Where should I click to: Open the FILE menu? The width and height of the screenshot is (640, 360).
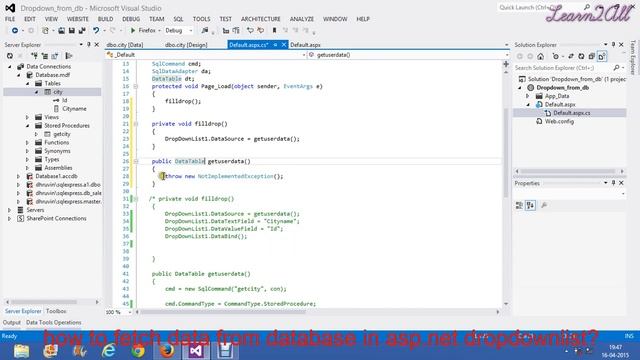tap(10, 19)
